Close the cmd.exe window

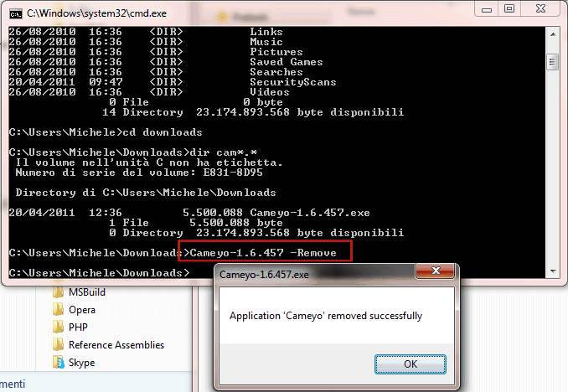click(540, 9)
